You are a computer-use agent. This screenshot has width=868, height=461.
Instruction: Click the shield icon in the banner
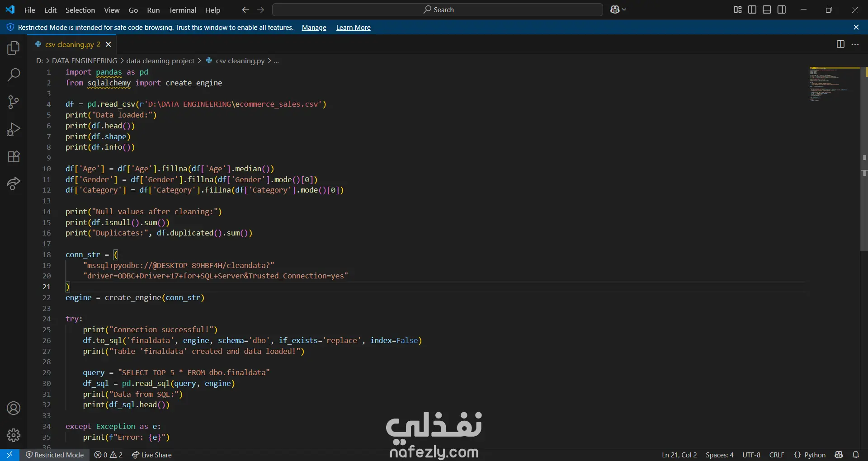click(10, 27)
